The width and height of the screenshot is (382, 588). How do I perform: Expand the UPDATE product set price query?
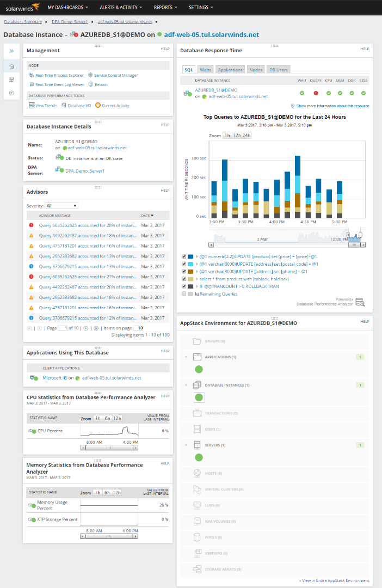click(x=197, y=257)
